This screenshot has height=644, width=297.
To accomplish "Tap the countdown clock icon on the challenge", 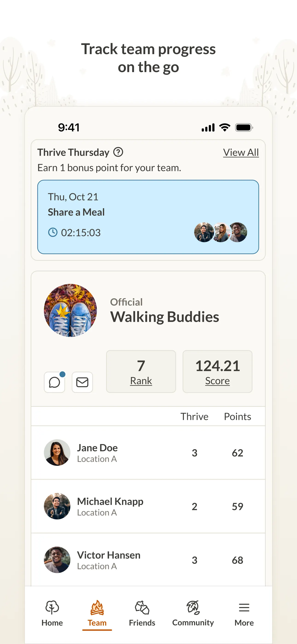I will point(52,232).
